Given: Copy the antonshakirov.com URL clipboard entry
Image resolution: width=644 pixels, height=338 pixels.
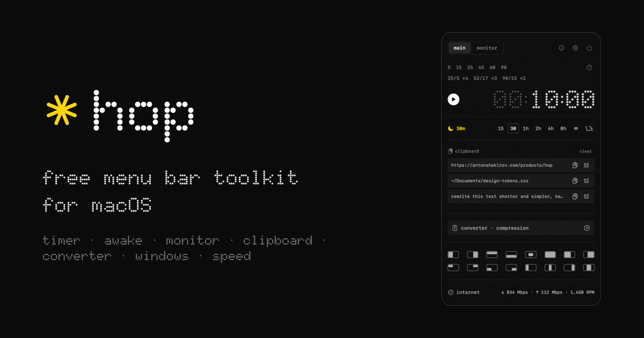Looking at the screenshot, I should coord(575,165).
